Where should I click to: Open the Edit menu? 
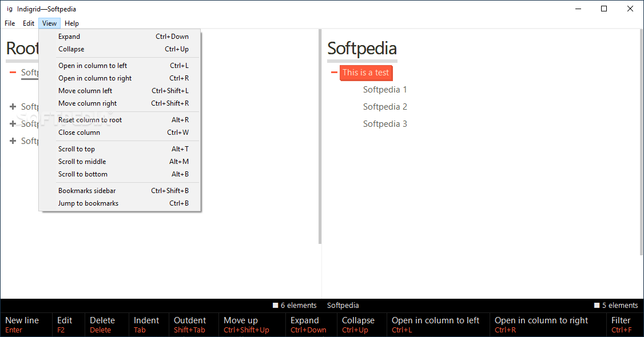tap(29, 23)
